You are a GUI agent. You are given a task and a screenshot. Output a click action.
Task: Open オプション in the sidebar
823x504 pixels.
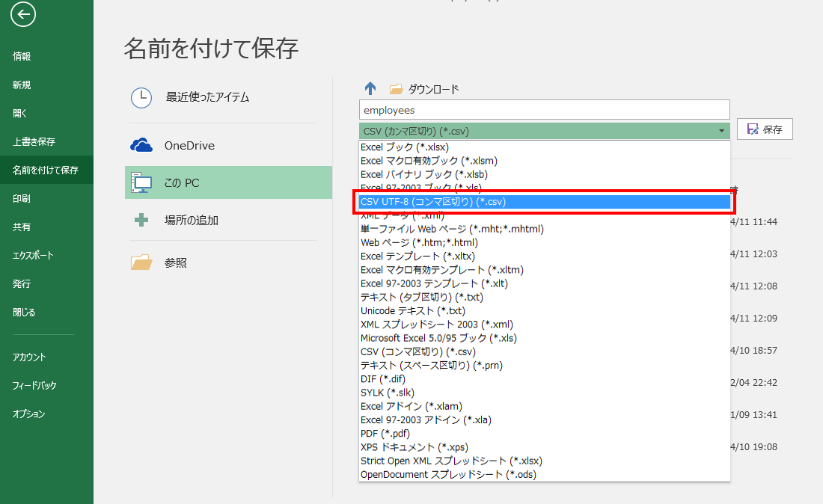[28, 414]
